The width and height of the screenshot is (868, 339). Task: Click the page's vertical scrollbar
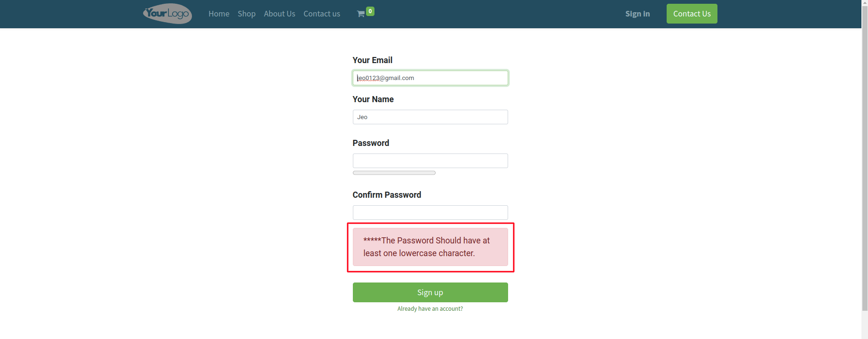pos(865,155)
